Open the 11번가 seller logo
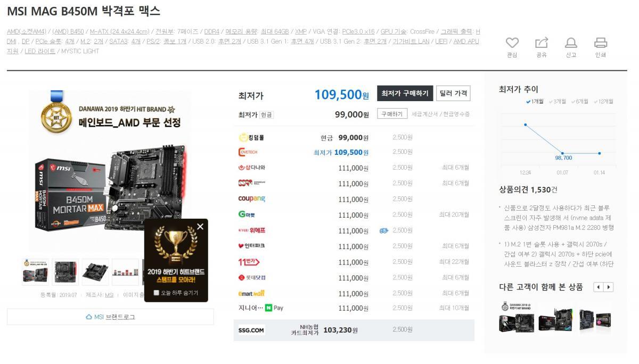The width and height of the screenshot is (639, 364). (x=249, y=262)
